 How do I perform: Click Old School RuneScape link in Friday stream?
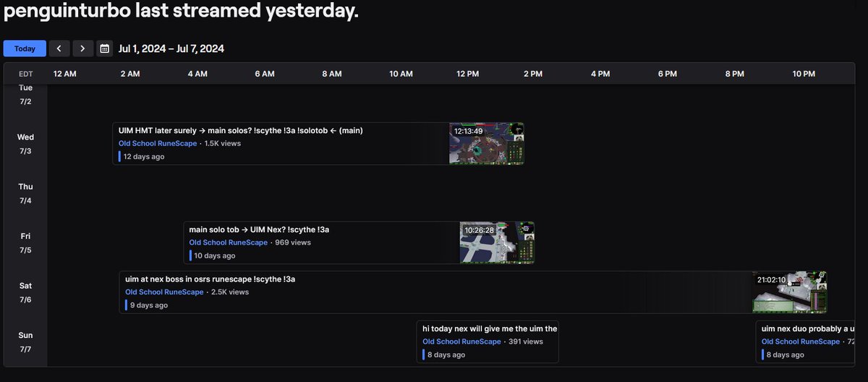click(229, 242)
